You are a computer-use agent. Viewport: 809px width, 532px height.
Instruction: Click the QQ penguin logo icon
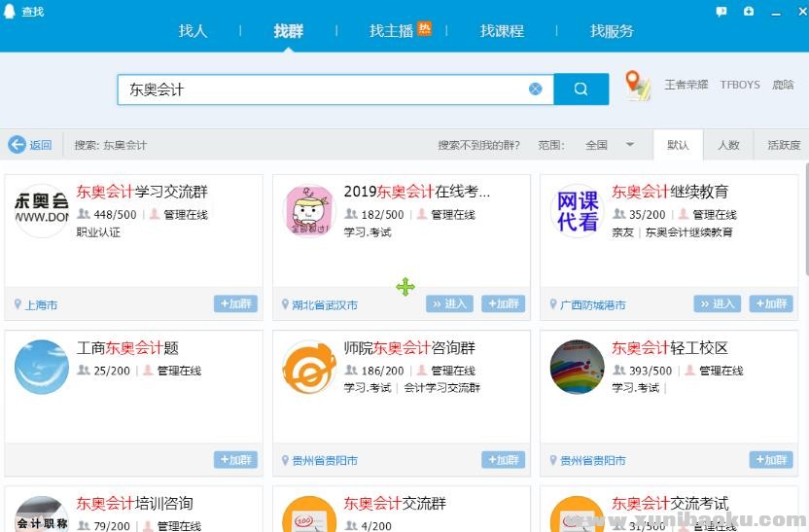(11, 11)
